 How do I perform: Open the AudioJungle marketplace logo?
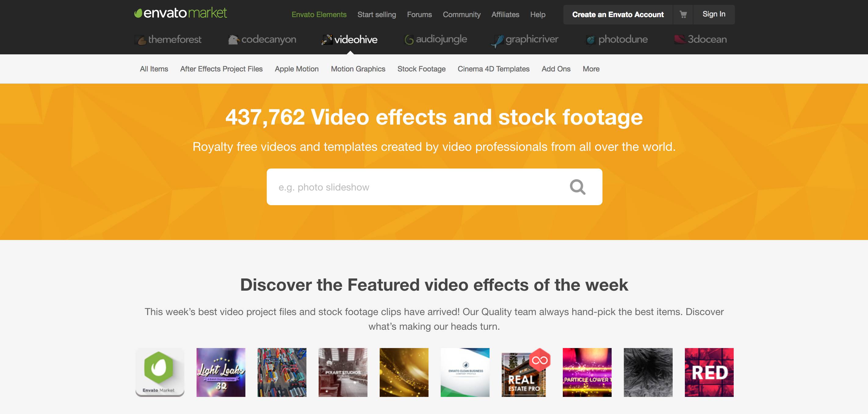435,39
